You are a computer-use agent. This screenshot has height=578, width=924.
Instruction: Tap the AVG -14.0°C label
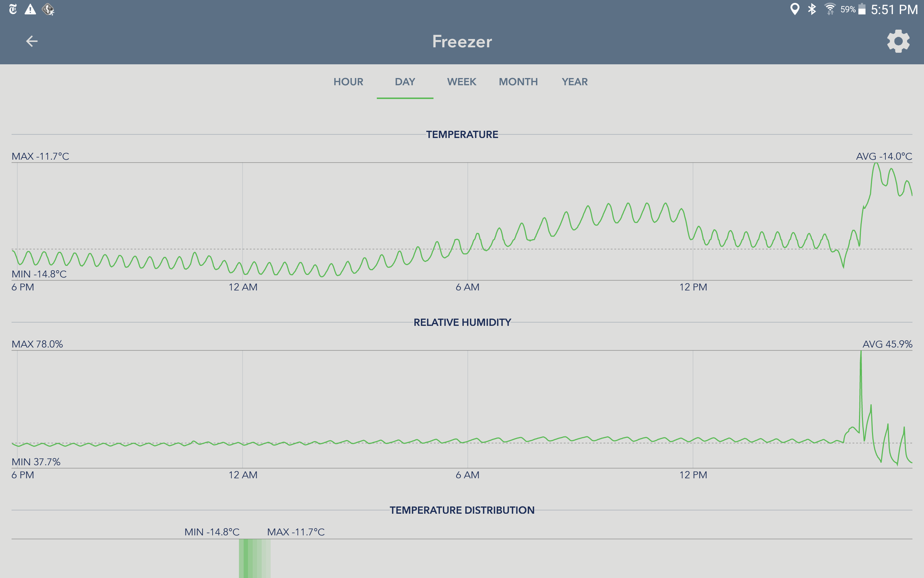coord(884,156)
